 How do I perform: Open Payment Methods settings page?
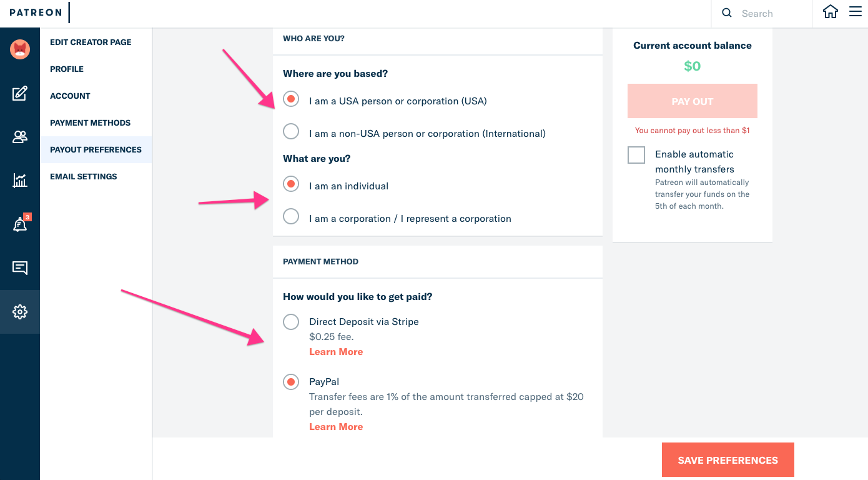pyautogui.click(x=91, y=123)
